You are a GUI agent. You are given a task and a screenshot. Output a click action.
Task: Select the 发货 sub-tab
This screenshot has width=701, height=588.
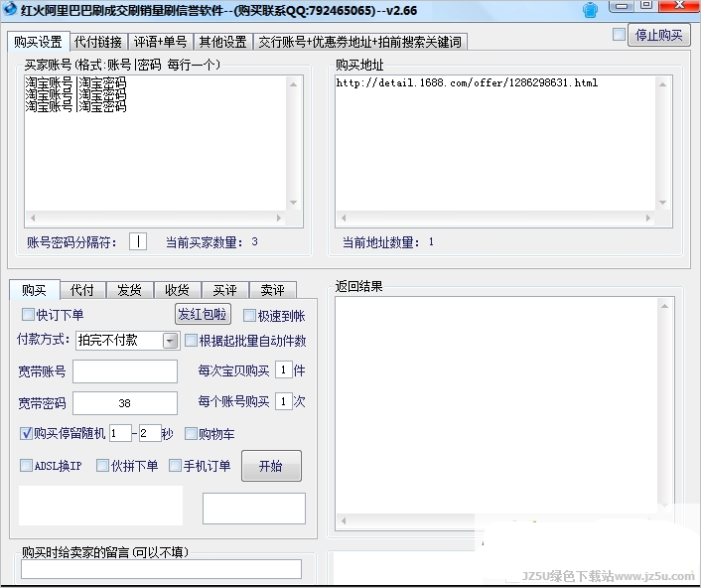click(130, 290)
